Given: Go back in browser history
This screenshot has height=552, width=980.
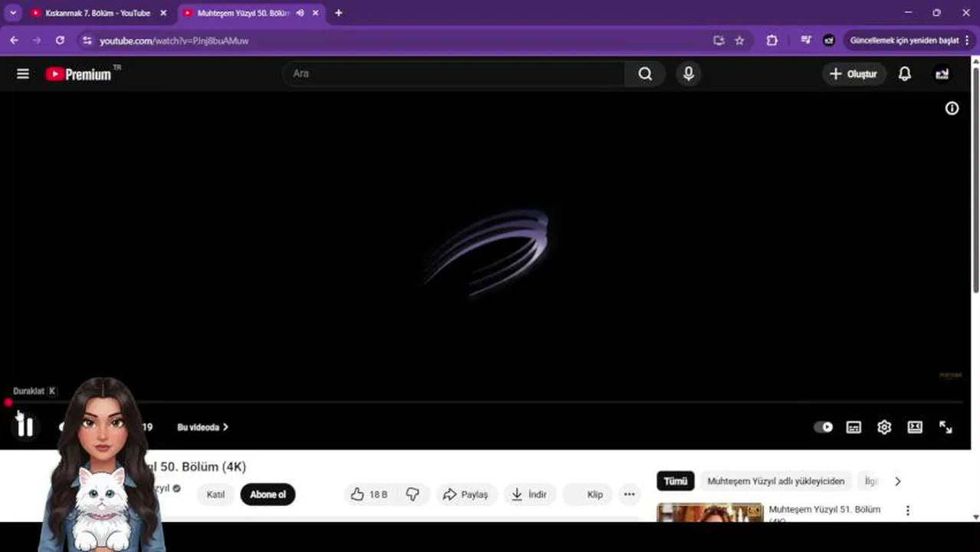Looking at the screenshot, I should pos(14,41).
